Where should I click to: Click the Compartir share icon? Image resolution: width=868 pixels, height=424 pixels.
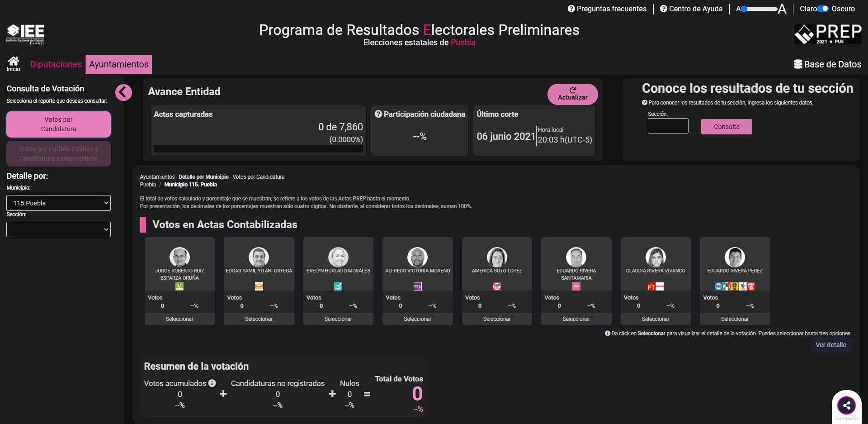pyautogui.click(x=846, y=405)
